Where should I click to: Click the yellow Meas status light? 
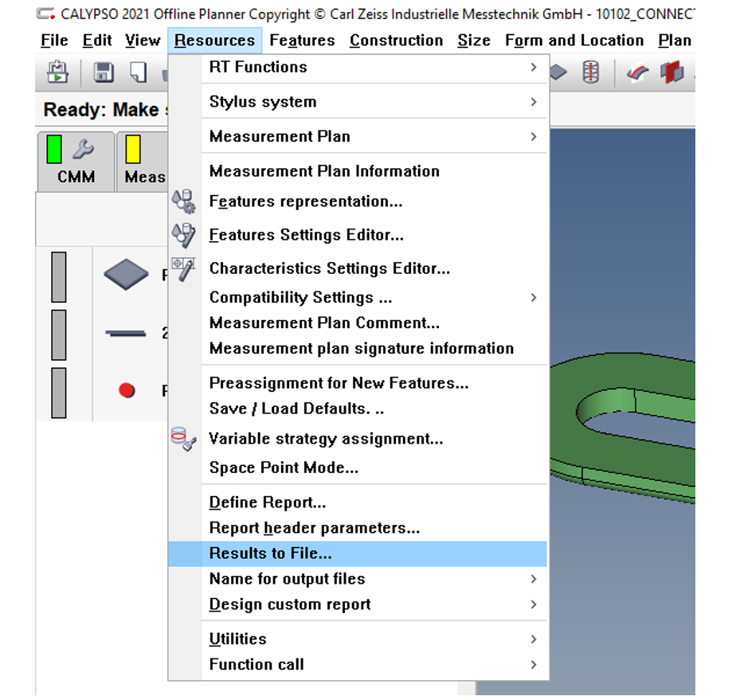tap(133, 149)
